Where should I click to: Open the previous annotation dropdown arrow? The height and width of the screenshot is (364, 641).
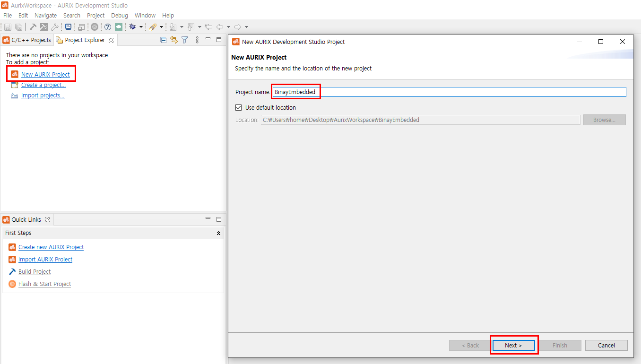pos(199,27)
